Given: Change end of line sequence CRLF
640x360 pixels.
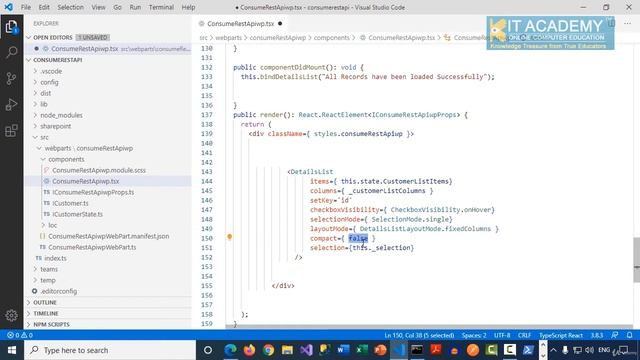Looking at the screenshot, I should pos(524,335).
